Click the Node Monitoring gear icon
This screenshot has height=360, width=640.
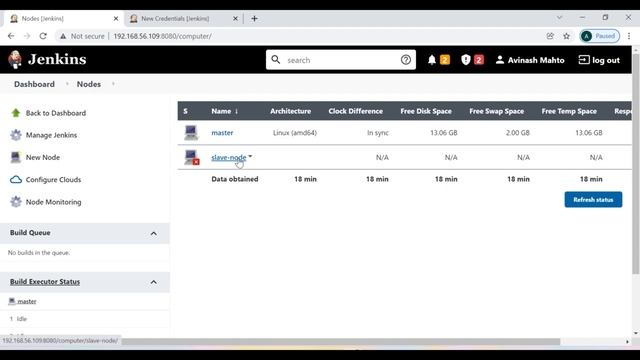[x=16, y=202]
